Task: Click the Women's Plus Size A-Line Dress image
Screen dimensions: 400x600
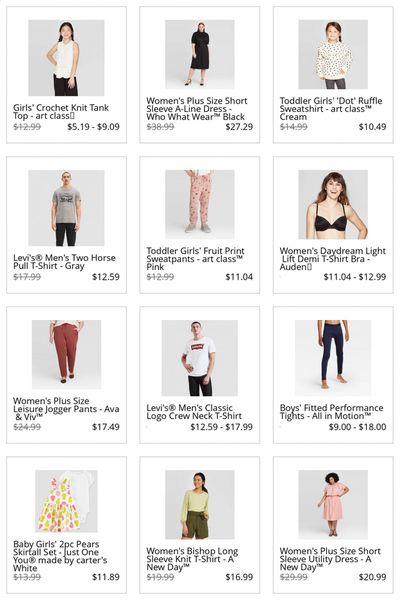Action: tap(199, 54)
